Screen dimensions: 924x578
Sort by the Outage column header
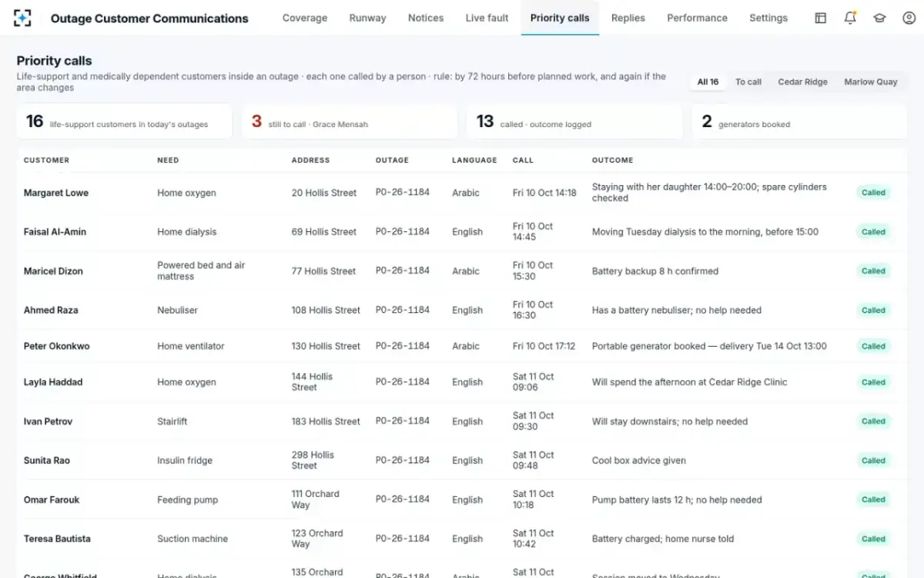tap(392, 160)
